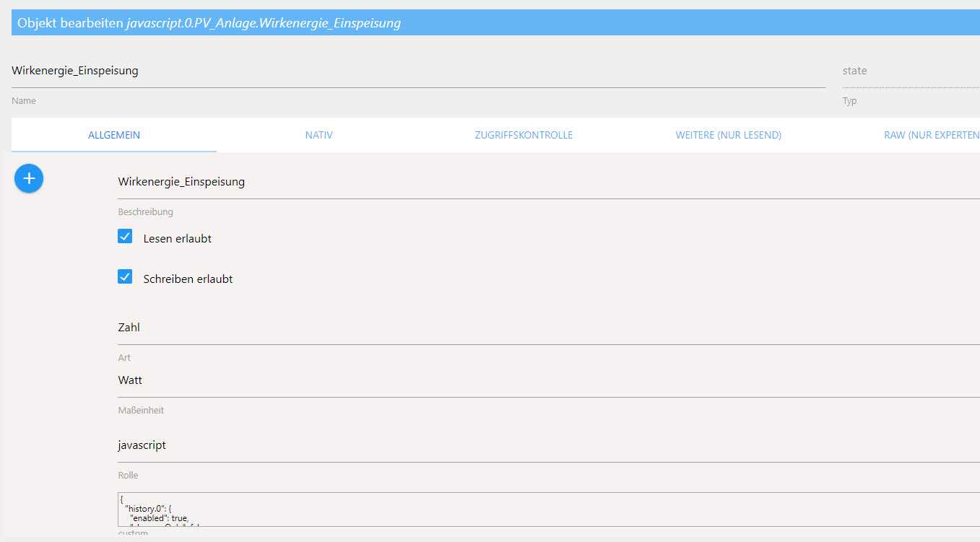Click the Schreiben erlaubt label

tap(188, 279)
